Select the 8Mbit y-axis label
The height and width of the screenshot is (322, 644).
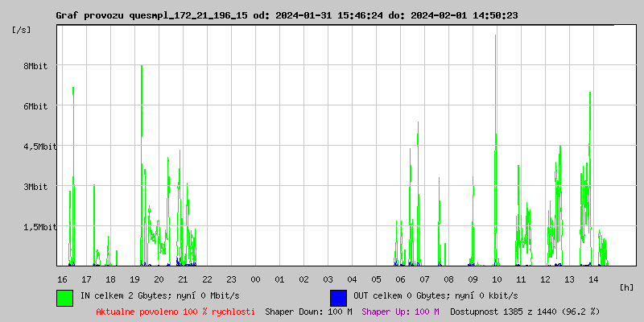click(35, 66)
